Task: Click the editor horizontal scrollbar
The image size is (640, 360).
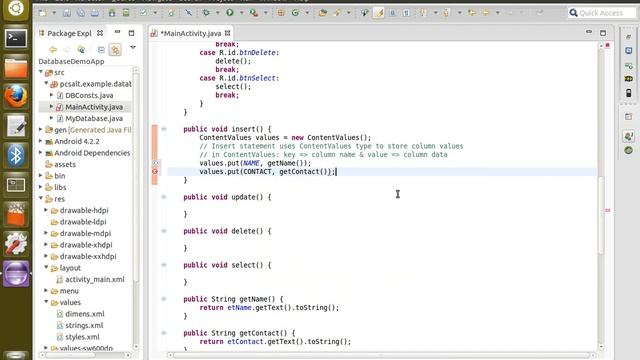Action: [381, 355]
